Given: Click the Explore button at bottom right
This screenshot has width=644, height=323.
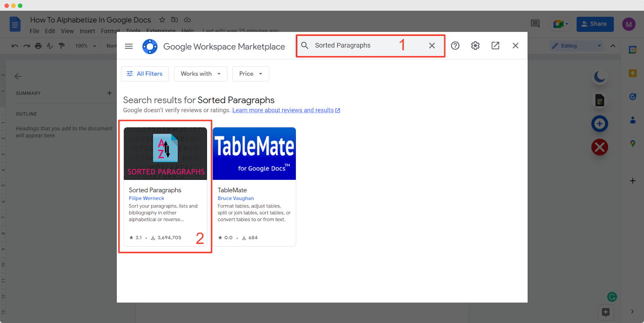Looking at the screenshot, I should 606,312.
